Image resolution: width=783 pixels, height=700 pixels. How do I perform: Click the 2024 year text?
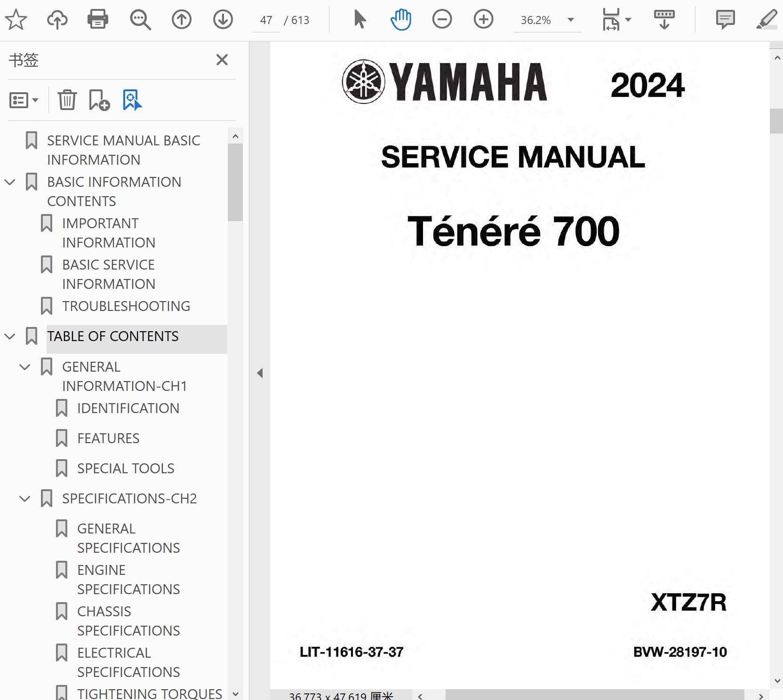coord(647,85)
